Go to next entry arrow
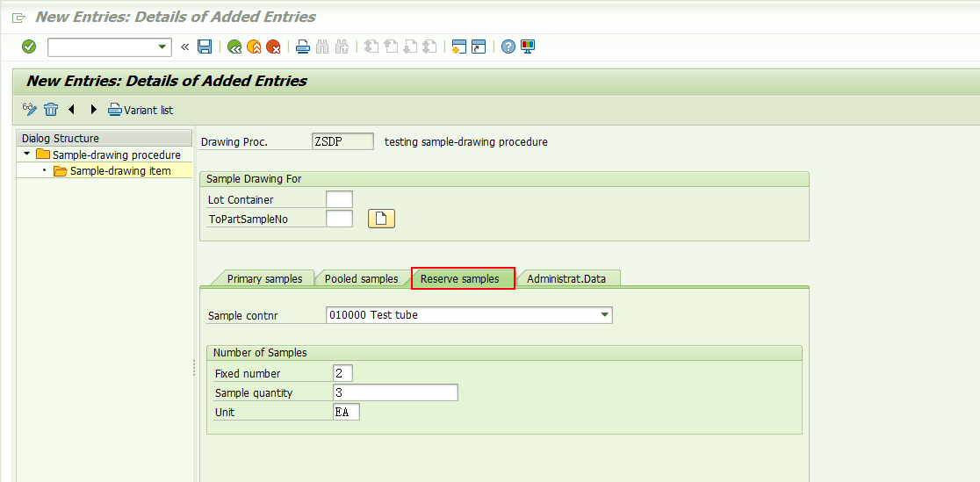The width and height of the screenshot is (980, 482). (94, 110)
